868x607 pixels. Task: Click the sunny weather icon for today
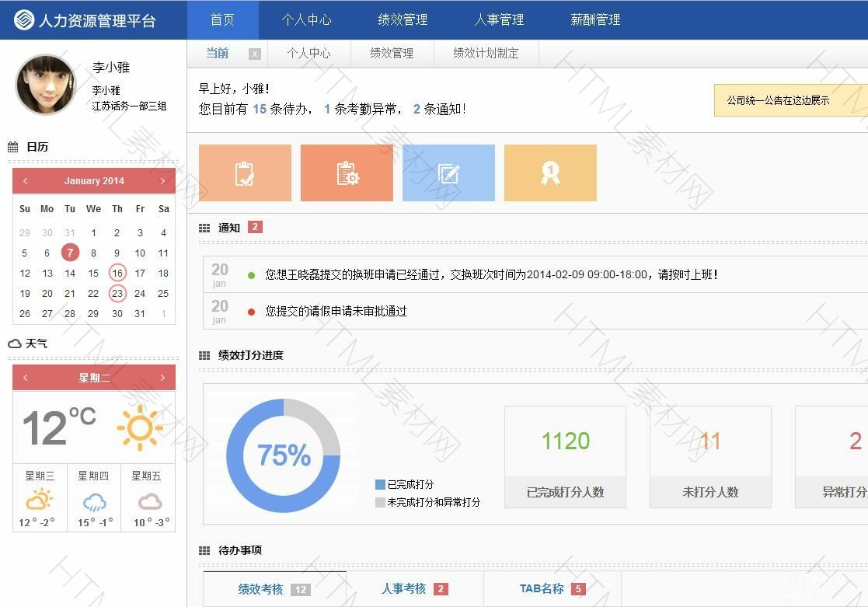coord(140,427)
